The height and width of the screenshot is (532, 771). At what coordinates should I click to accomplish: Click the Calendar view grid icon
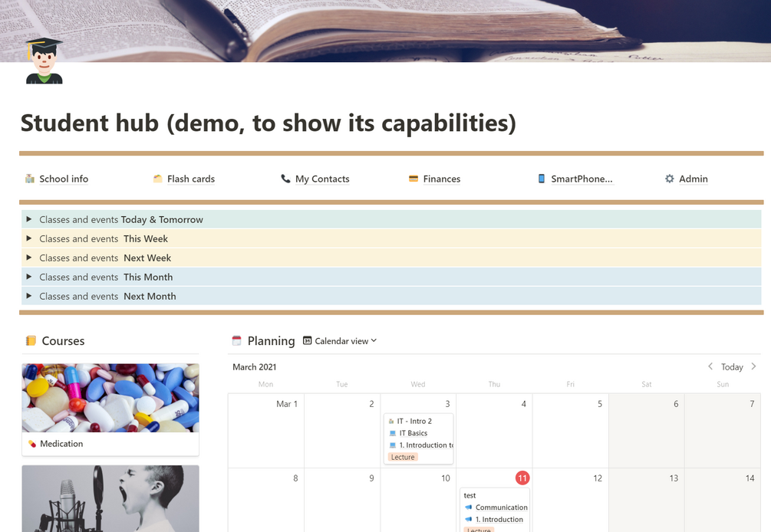click(x=308, y=340)
